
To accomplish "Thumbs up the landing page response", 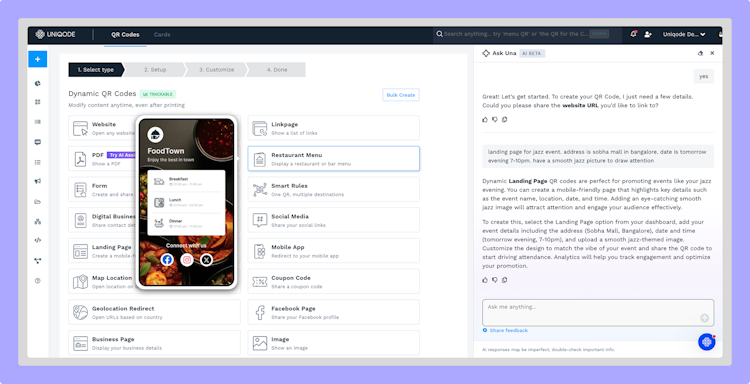I will (485, 280).
